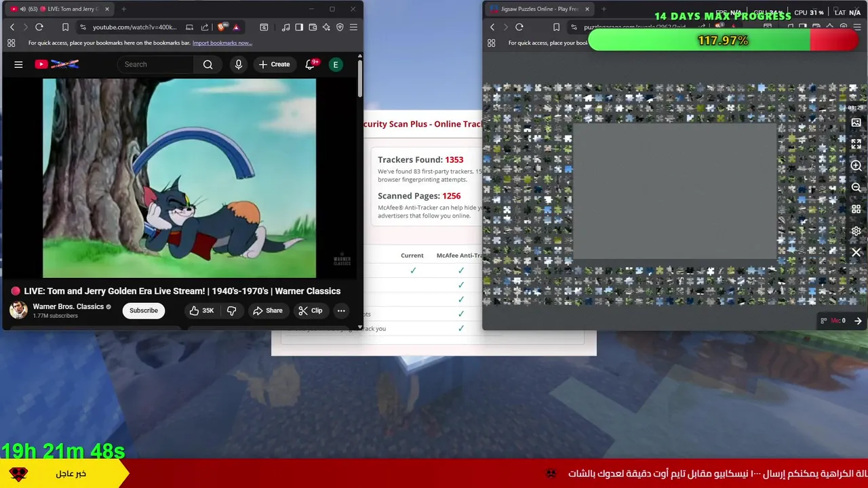Zoom in on the puzzle

pyautogui.click(x=856, y=166)
